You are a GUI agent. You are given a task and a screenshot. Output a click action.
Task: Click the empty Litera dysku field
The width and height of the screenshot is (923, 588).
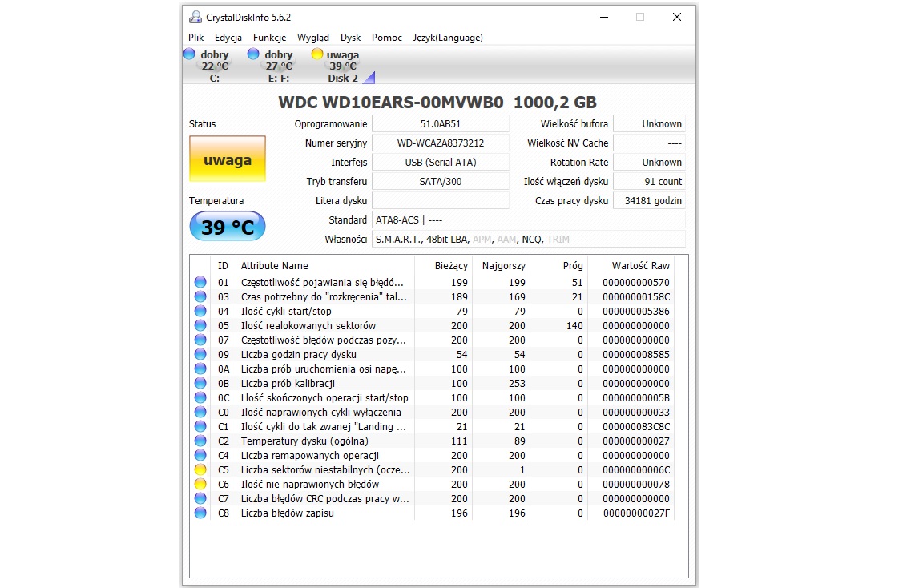click(x=441, y=201)
